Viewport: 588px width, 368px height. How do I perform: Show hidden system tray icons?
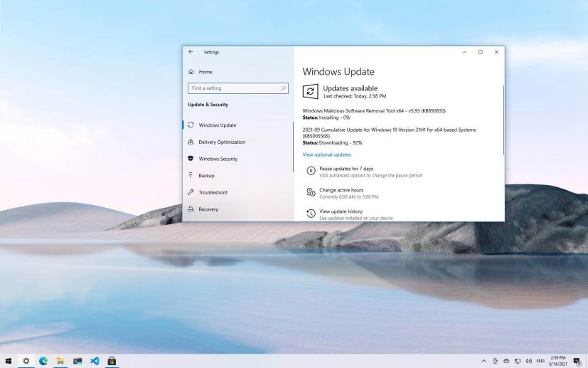pyautogui.click(x=483, y=361)
